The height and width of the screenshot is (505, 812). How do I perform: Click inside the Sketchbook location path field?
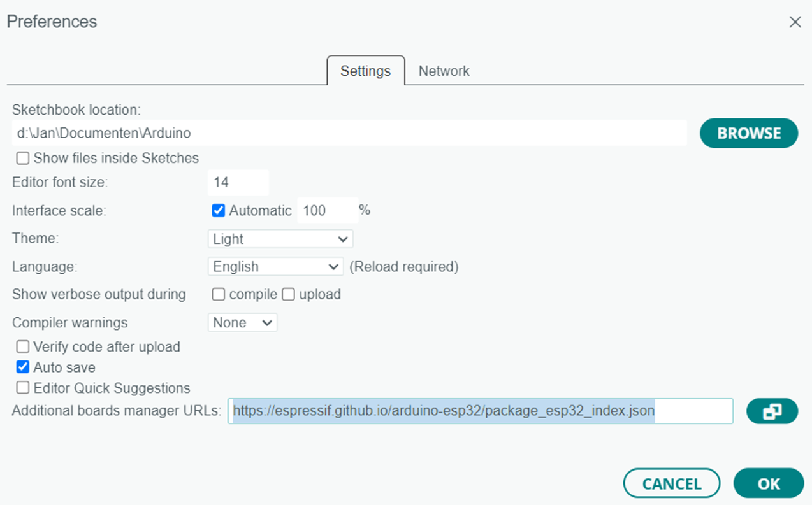coord(349,133)
